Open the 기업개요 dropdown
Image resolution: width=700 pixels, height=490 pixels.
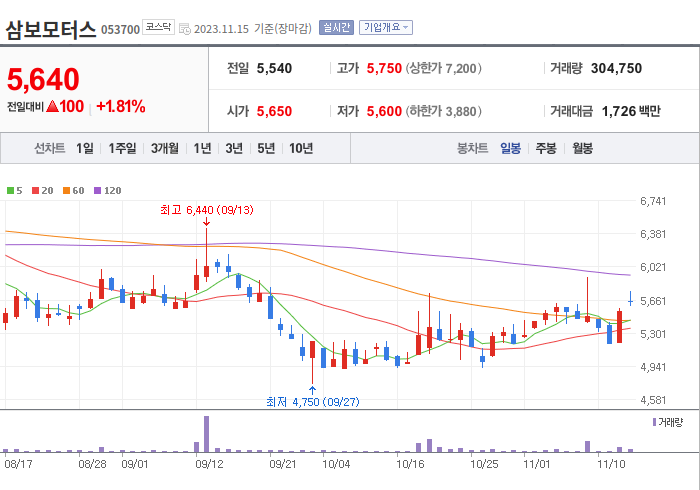(x=386, y=28)
